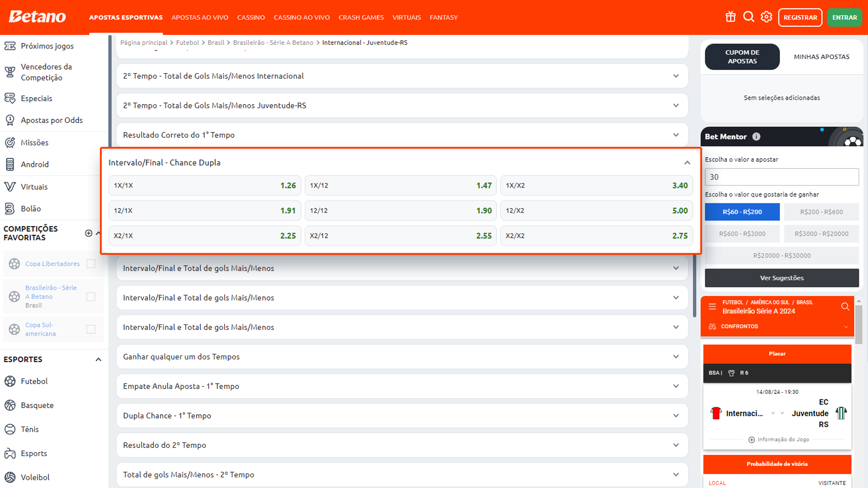Select the 12/X2 odds 5.00
The height and width of the screenshot is (488, 868).
[596, 211]
